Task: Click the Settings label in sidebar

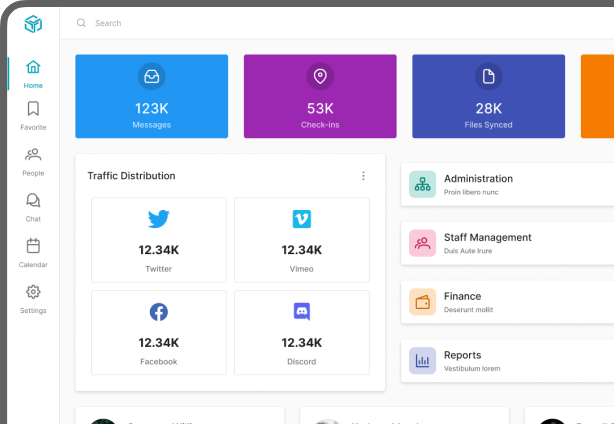Action: click(x=33, y=310)
